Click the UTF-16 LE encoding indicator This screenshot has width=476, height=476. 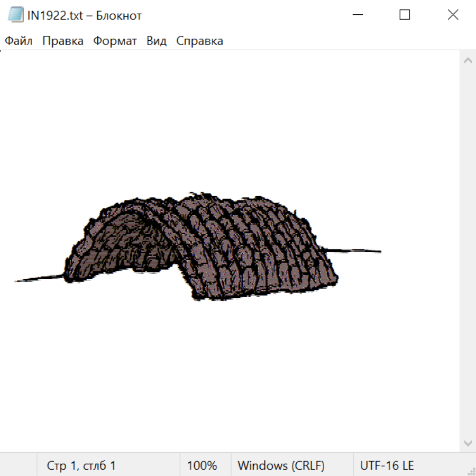coord(387,465)
